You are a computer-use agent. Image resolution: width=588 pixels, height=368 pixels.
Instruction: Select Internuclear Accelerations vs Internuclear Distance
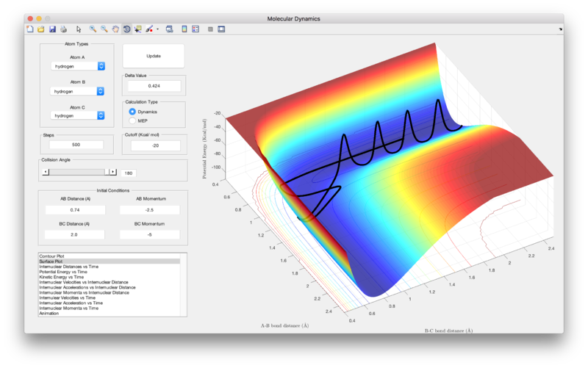click(x=87, y=287)
